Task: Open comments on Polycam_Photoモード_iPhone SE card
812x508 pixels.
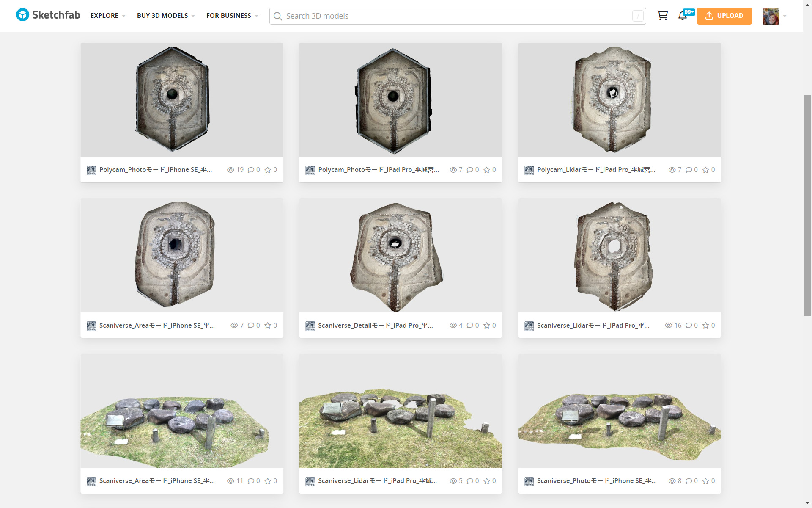Action: tap(251, 170)
